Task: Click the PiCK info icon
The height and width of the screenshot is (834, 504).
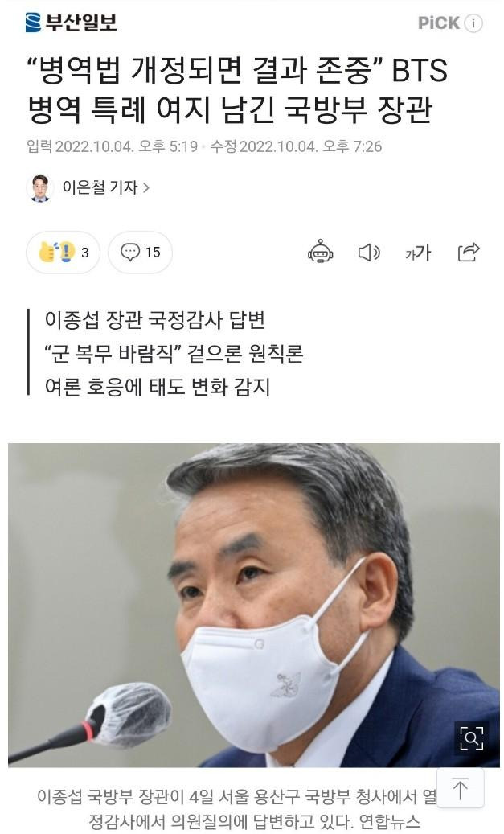Action: pyautogui.click(x=473, y=23)
